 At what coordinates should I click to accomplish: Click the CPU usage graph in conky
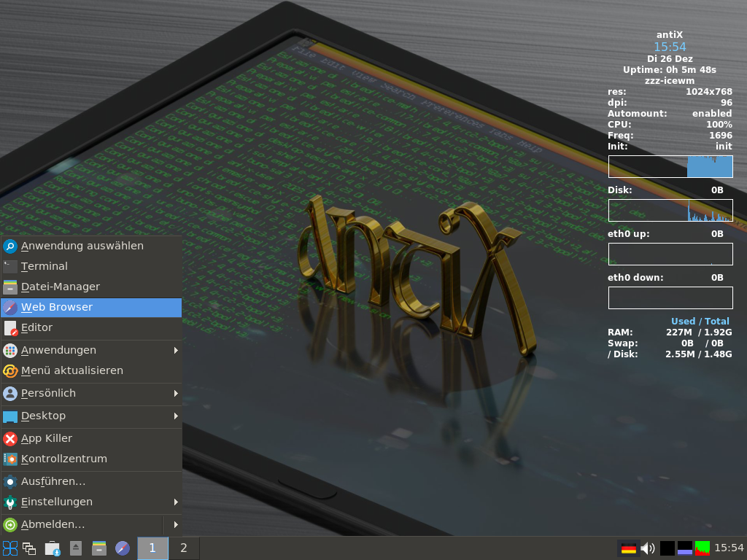click(x=670, y=167)
